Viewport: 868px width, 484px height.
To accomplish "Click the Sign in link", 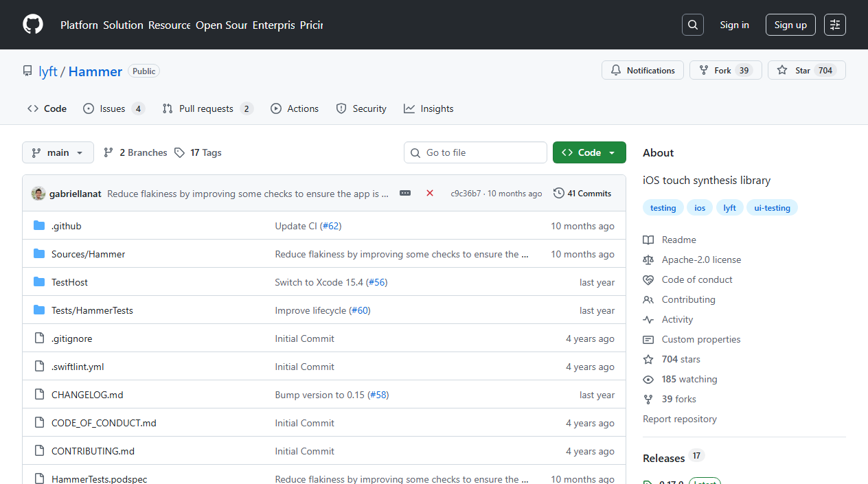I will click(734, 25).
